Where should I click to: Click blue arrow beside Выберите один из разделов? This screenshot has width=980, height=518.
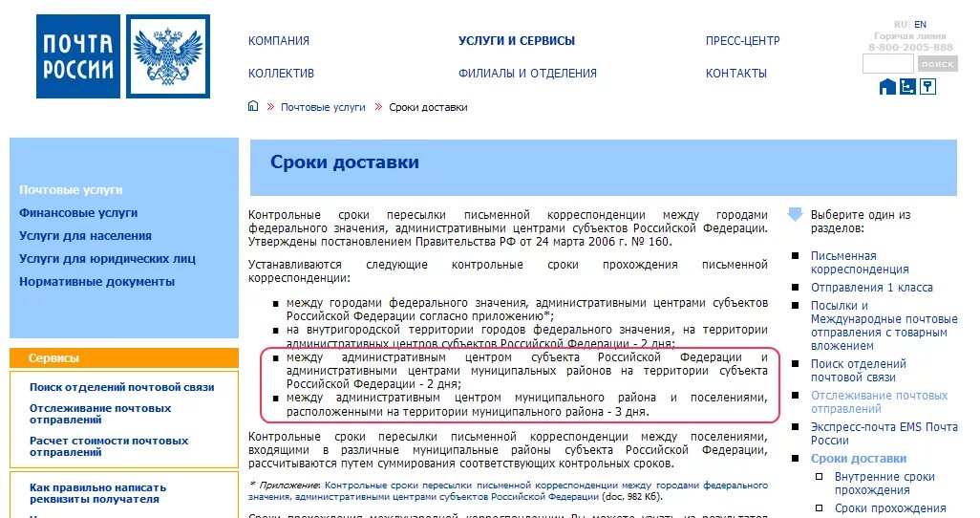coord(795,214)
